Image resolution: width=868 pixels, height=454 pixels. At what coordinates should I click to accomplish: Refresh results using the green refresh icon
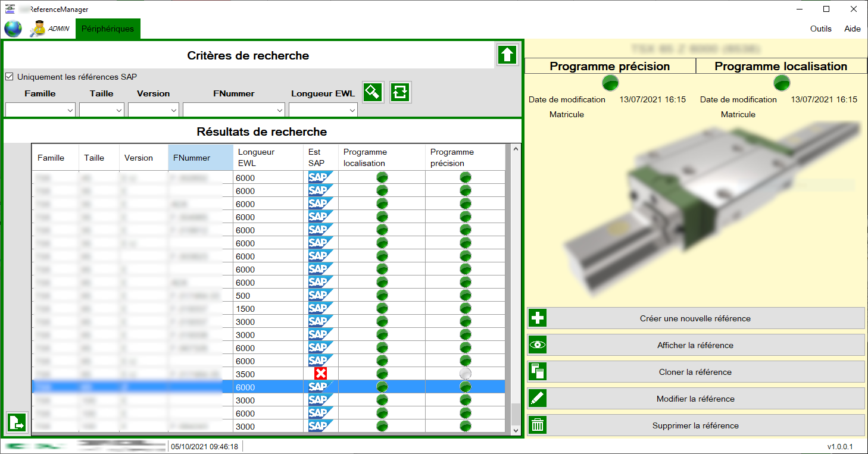(x=399, y=92)
